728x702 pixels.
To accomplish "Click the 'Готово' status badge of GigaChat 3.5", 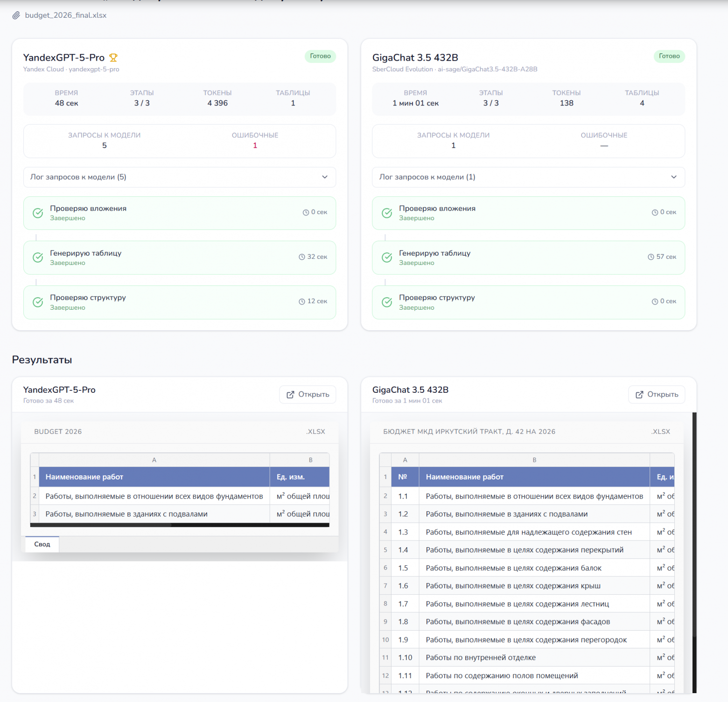I will pyautogui.click(x=669, y=56).
